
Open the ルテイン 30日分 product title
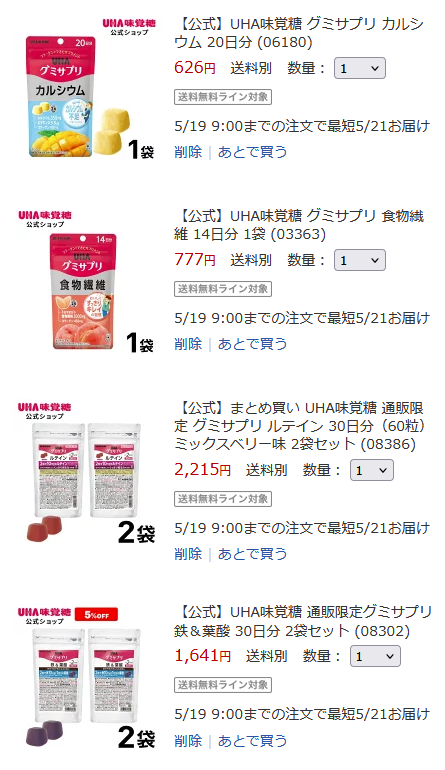coord(301,426)
